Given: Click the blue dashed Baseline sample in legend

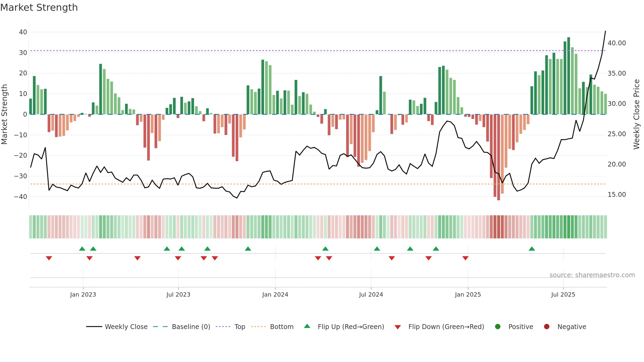Looking at the screenshot, I should point(160,327).
